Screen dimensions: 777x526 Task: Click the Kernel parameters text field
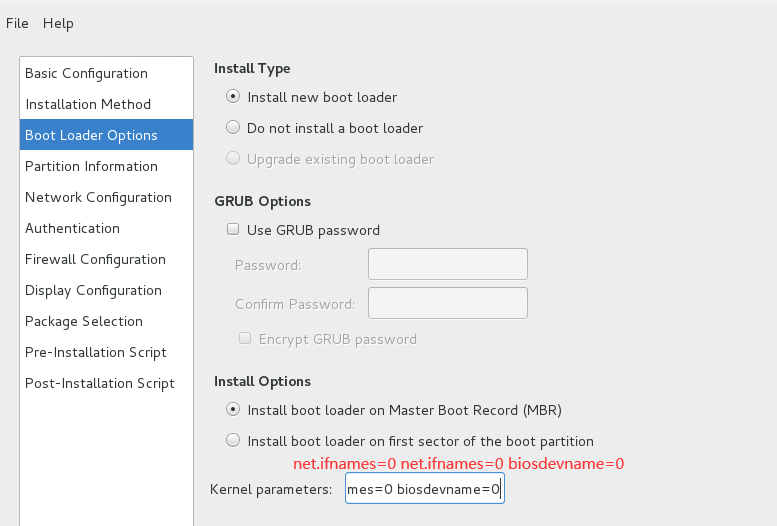[424, 490]
